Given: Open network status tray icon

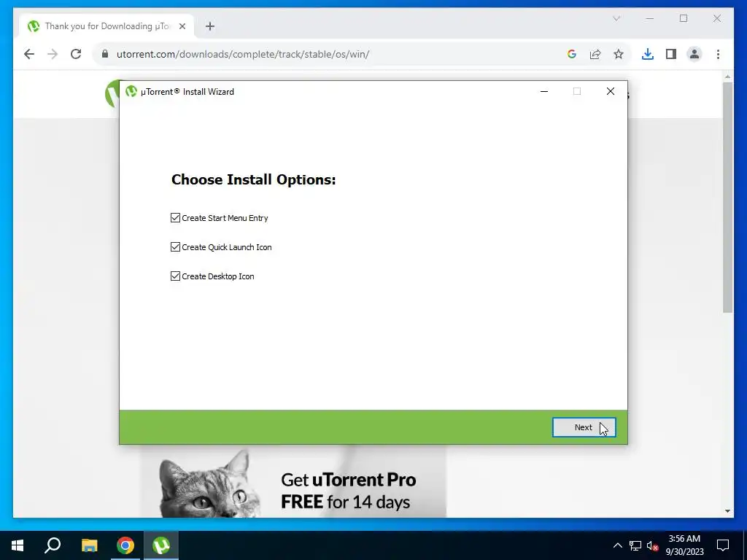Looking at the screenshot, I should click(x=635, y=545).
